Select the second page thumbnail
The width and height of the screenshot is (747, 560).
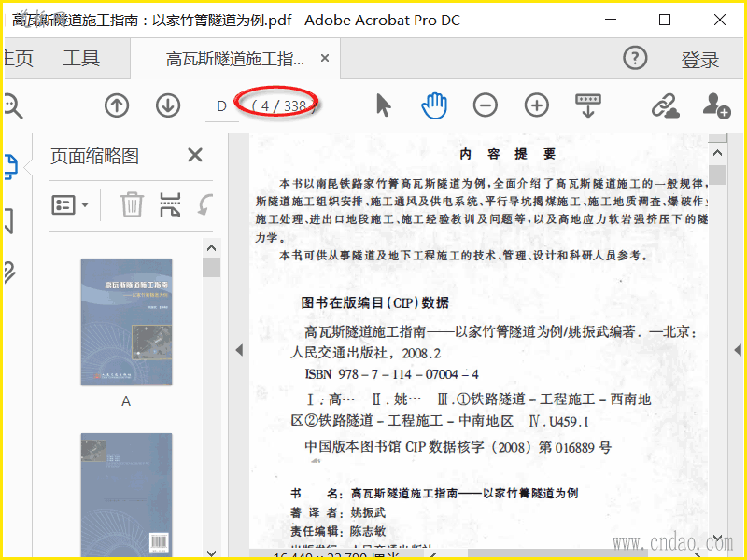pyautogui.click(x=126, y=495)
